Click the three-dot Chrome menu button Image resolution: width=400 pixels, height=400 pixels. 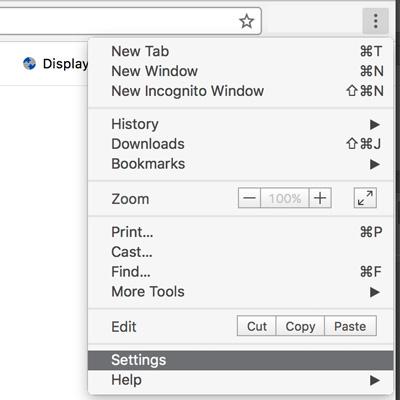(x=376, y=21)
